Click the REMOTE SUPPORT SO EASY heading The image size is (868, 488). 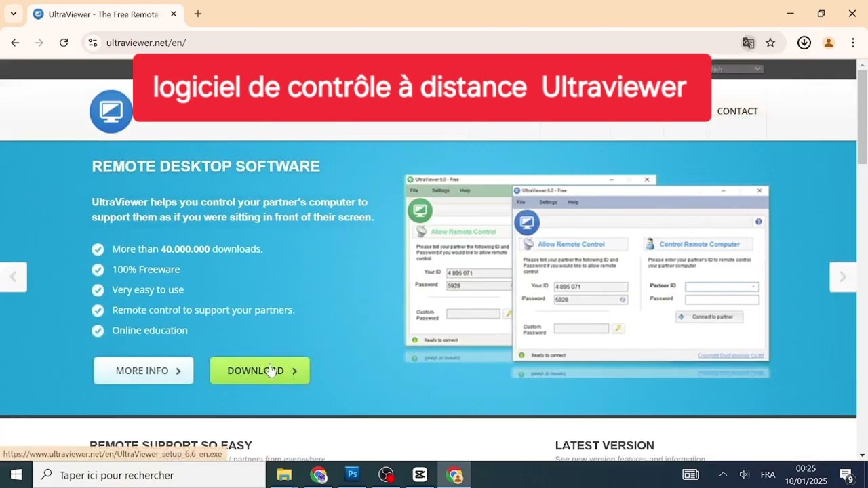[171, 445]
